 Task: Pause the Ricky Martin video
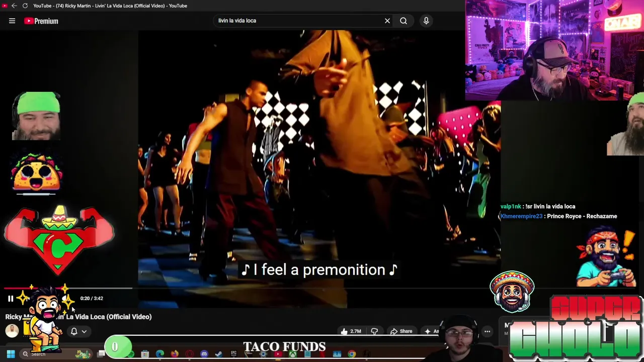(11, 299)
